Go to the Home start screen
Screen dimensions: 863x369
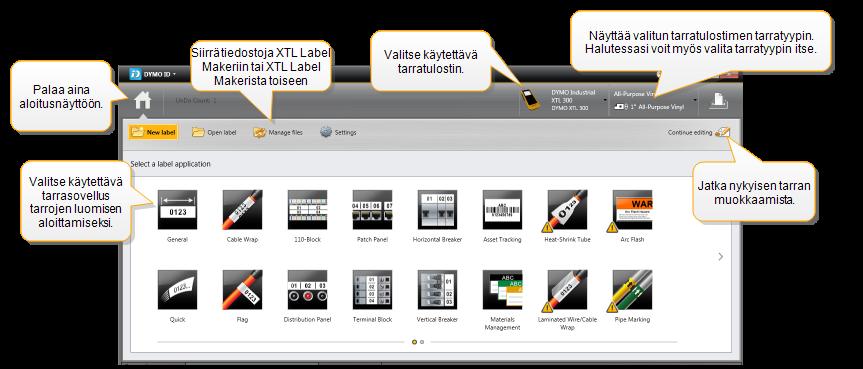pyautogui.click(x=143, y=101)
